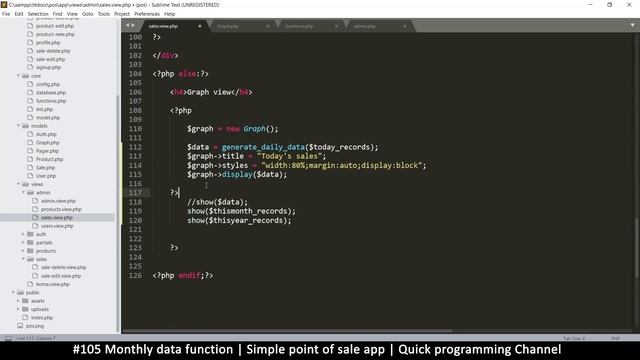Collapse the public folder
Image resolution: width=640 pixels, height=360 pixels.
[13, 292]
